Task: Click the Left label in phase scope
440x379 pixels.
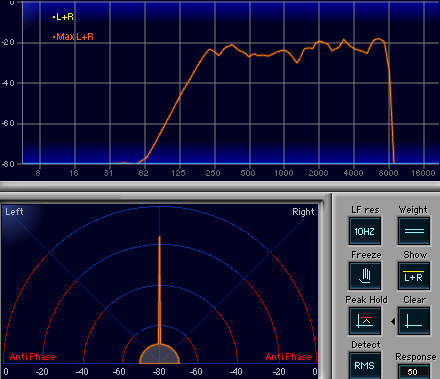Action: pos(14,212)
